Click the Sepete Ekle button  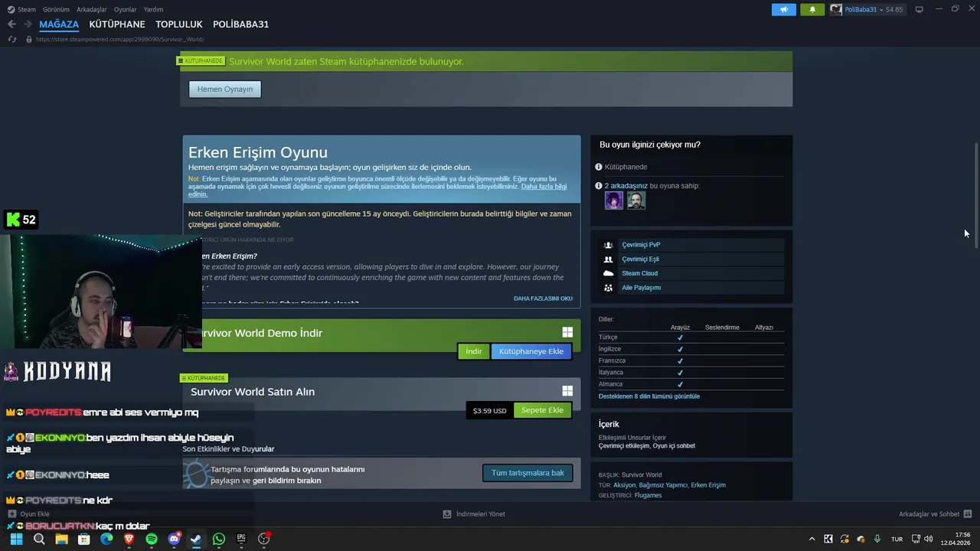tap(542, 410)
